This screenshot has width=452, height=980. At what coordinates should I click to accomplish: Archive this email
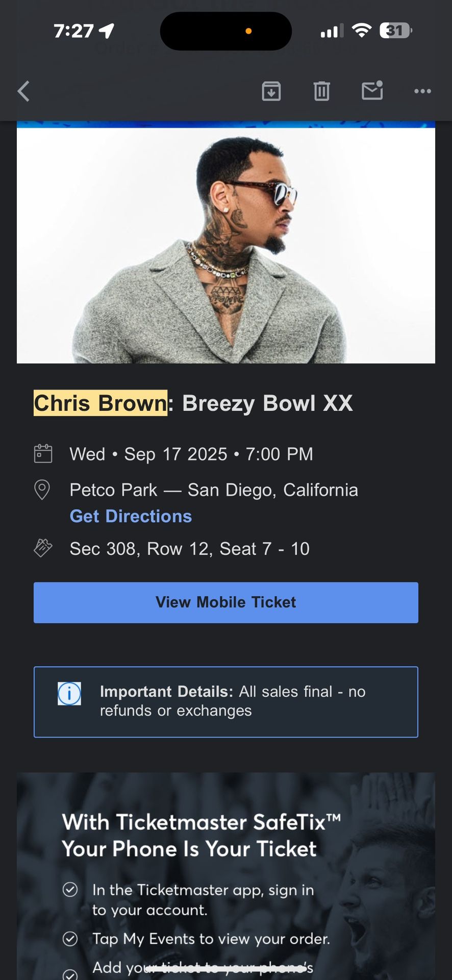272,91
